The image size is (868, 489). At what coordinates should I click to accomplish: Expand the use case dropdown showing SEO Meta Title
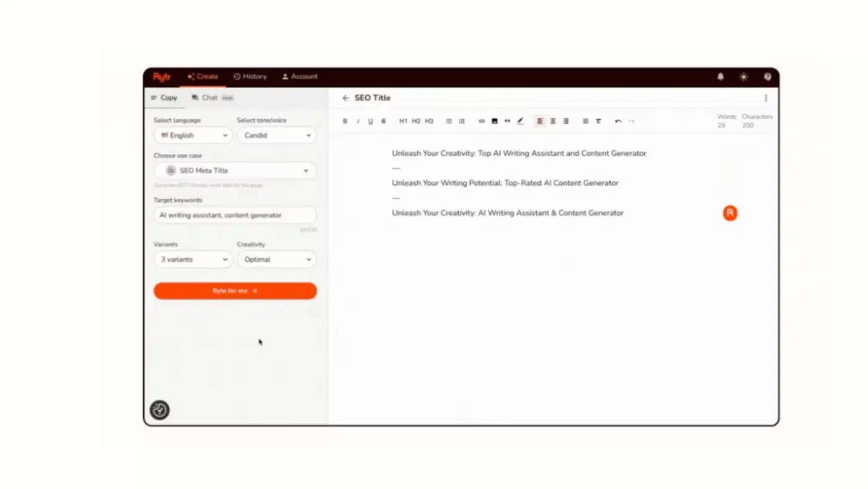235,171
